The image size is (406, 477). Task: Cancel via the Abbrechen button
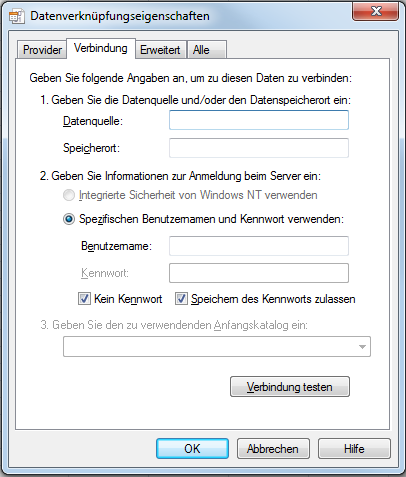point(273,449)
